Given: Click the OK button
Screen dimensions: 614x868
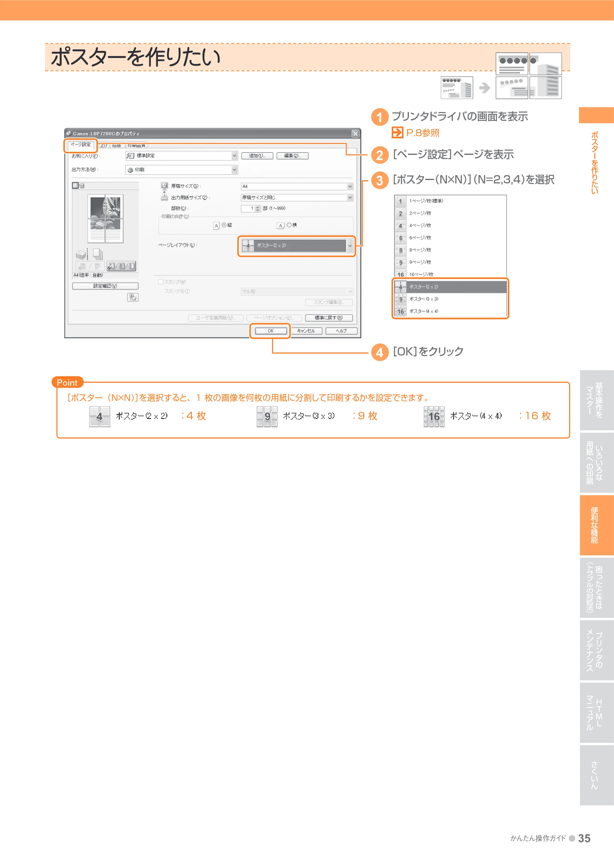Looking at the screenshot, I should coord(270,331).
